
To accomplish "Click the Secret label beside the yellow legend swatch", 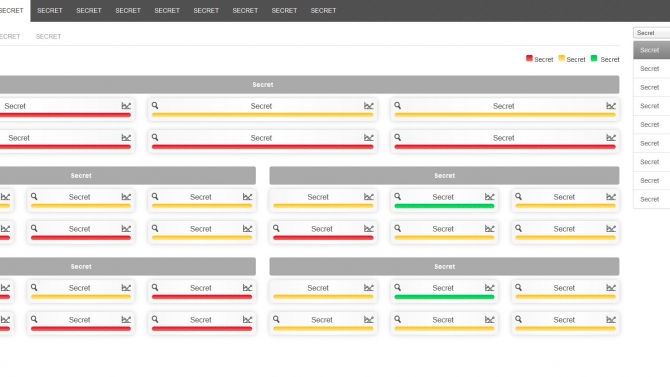I will point(576,59).
